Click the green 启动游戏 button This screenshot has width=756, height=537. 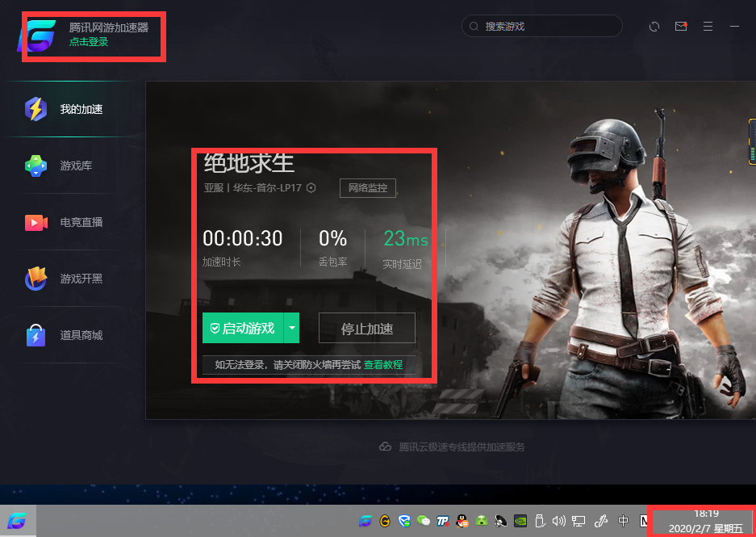pyautogui.click(x=243, y=328)
